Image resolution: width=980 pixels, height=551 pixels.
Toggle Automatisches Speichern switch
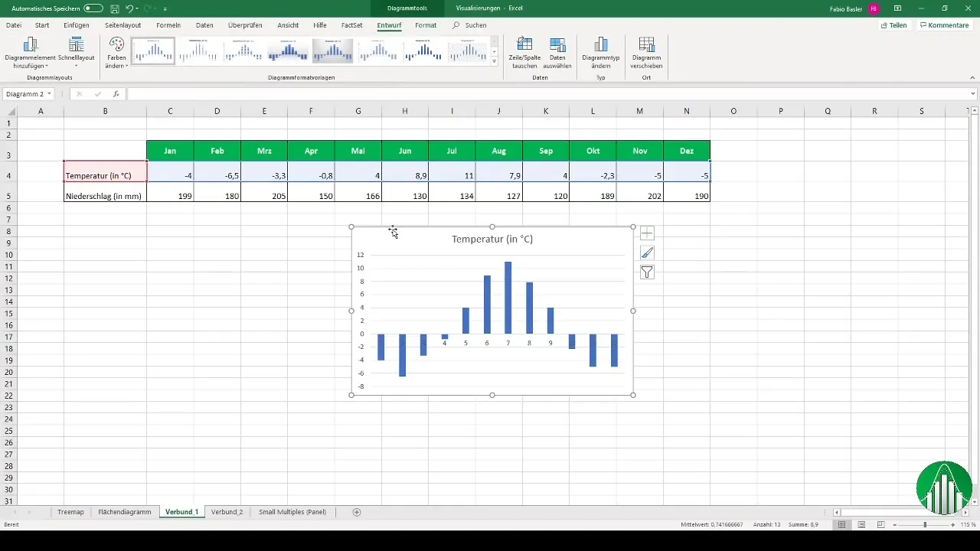tap(93, 8)
